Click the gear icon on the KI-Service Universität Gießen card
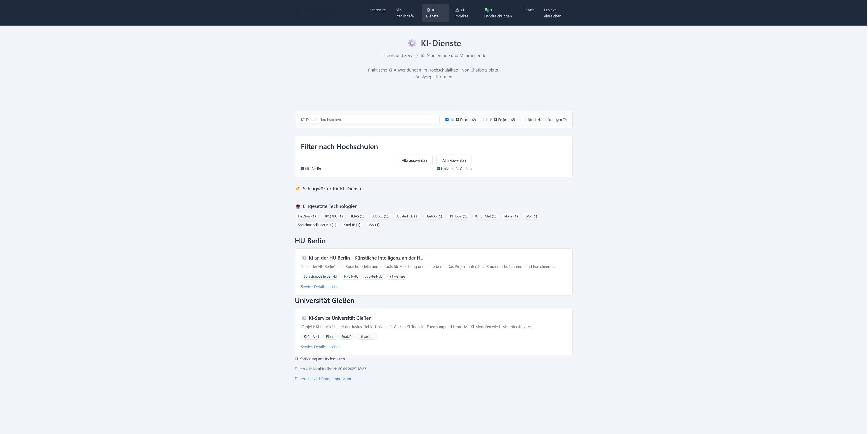The height and width of the screenshot is (434, 868). coord(304,318)
